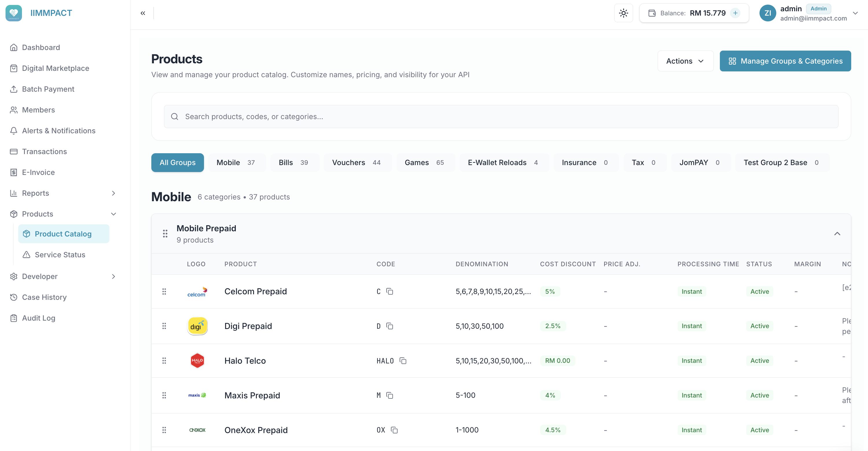Toggle the light/dark theme sun icon
The height and width of the screenshot is (451, 868).
coord(624,13)
